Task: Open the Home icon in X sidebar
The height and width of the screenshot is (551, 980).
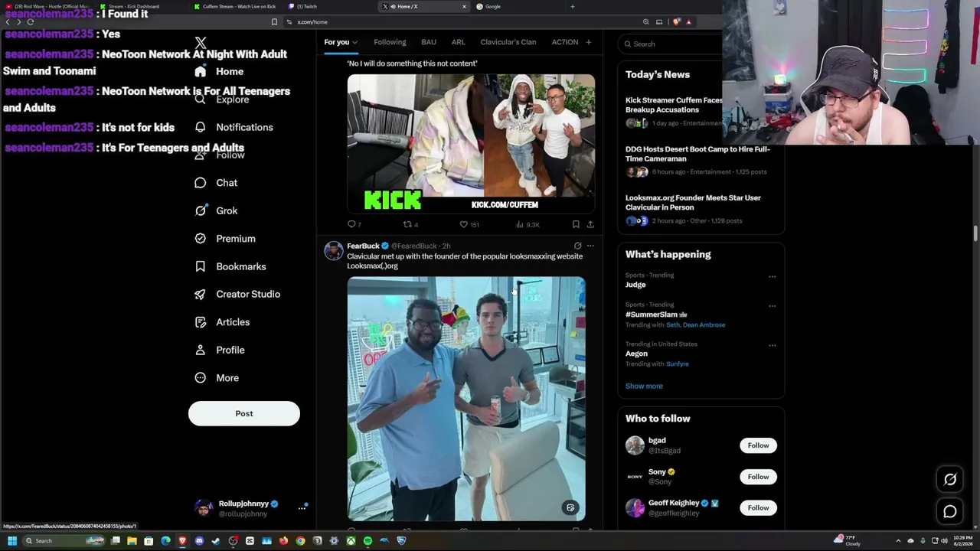Action: coord(201,71)
